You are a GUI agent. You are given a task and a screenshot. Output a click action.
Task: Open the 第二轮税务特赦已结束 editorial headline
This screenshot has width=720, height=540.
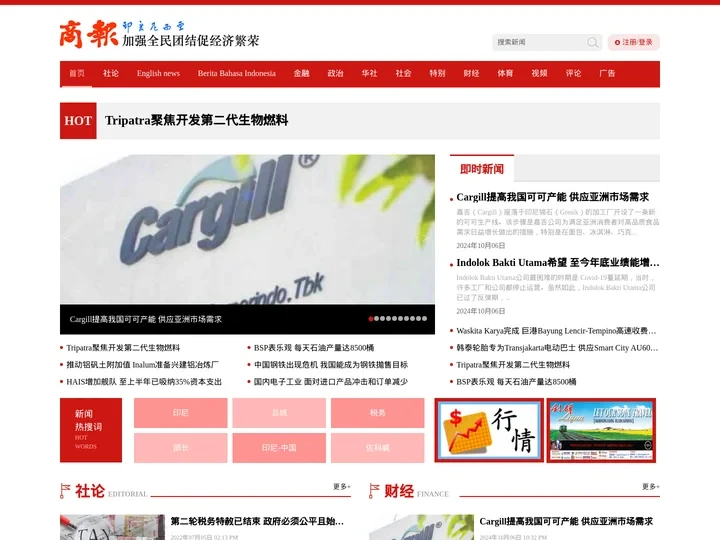pos(257,522)
